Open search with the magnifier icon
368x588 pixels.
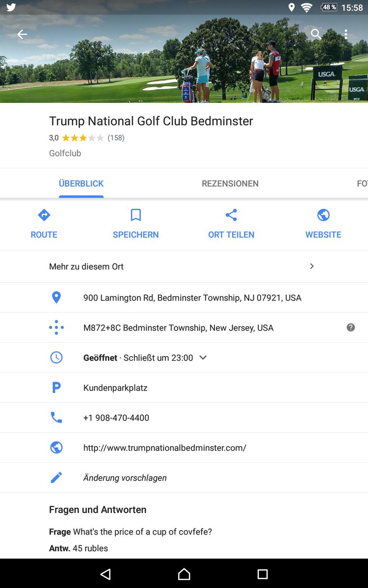[x=316, y=34]
